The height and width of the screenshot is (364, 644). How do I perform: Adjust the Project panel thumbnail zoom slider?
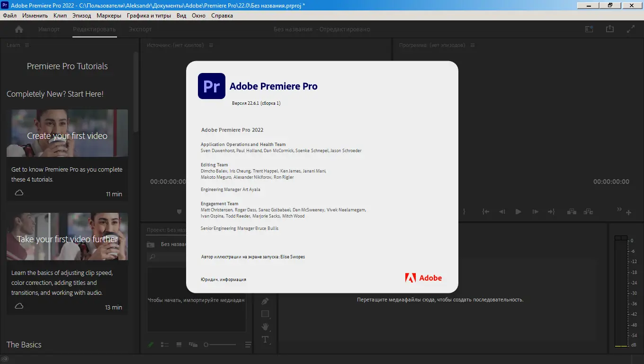(x=220, y=345)
